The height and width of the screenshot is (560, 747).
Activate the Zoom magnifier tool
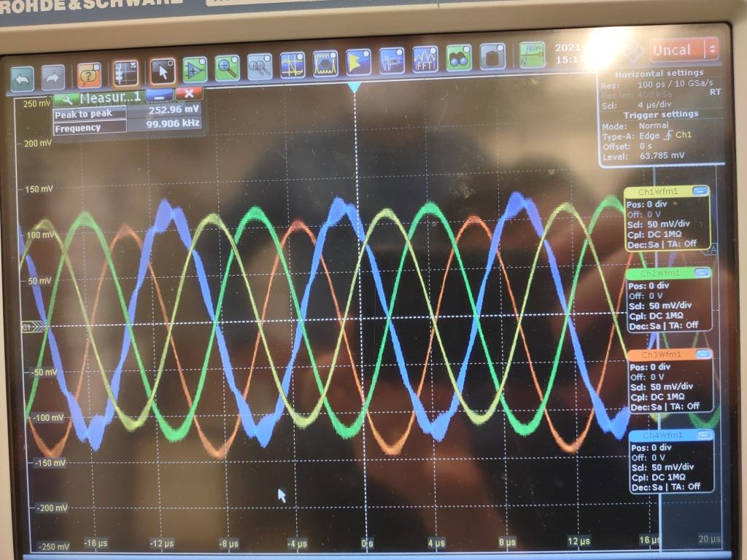coord(227,68)
